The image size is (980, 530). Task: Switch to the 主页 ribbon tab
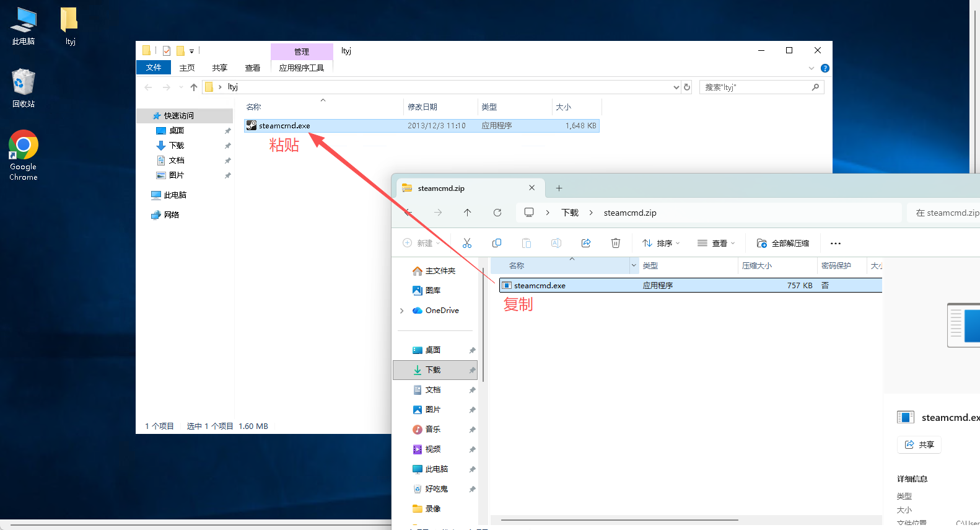[187, 68]
